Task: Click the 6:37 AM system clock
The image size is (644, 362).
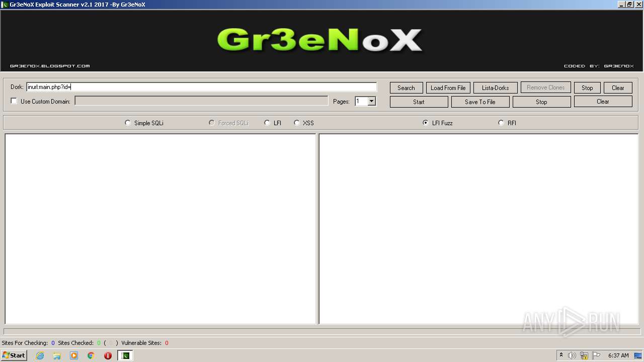Action: coord(618,355)
